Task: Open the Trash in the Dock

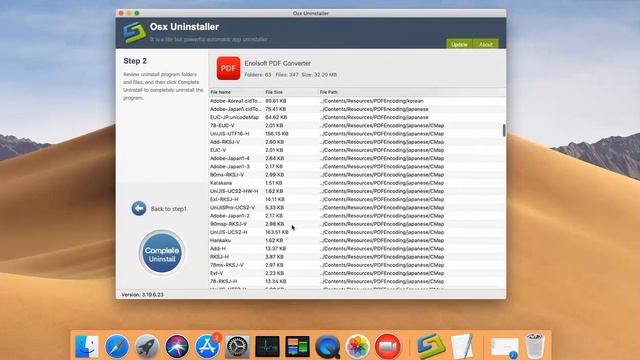Action: [x=535, y=346]
